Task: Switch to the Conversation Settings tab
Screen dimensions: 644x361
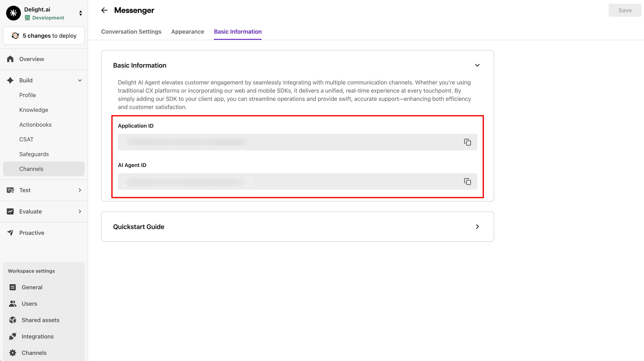Action: (x=131, y=32)
